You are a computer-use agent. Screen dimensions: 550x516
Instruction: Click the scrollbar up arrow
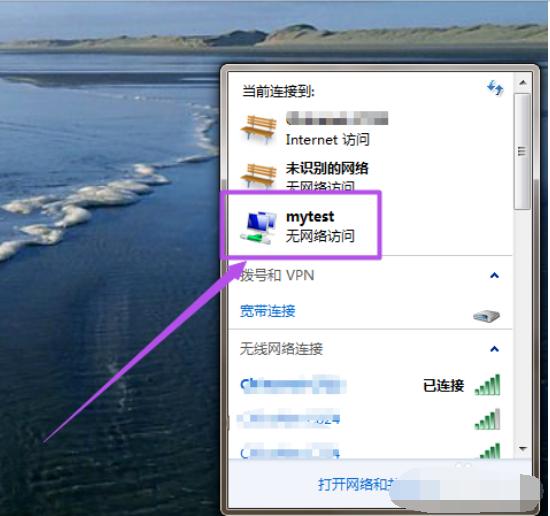(523, 83)
